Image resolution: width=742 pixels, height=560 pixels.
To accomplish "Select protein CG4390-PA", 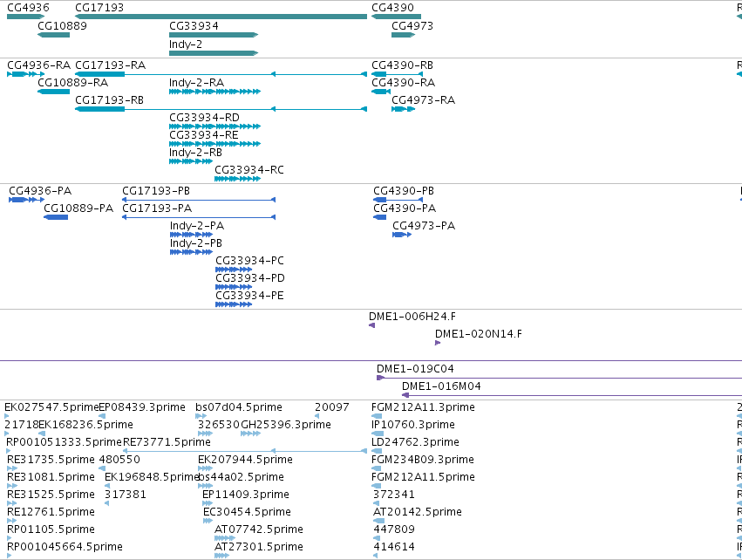I will coord(405,208).
